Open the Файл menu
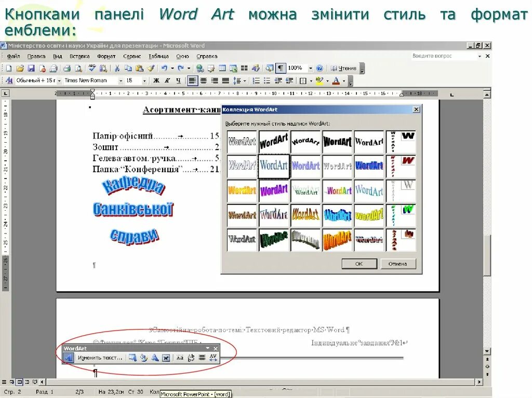532x398 pixels. click(x=14, y=56)
